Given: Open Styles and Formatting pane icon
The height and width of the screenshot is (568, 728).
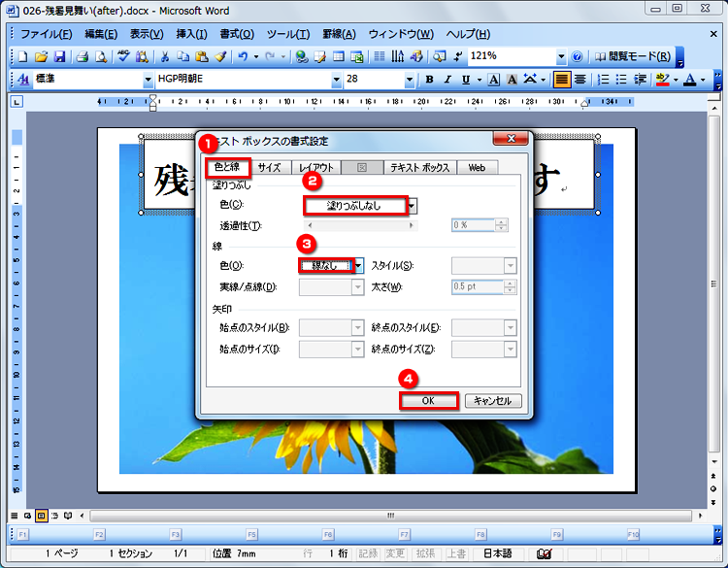Looking at the screenshot, I should [x=22, y=80].
